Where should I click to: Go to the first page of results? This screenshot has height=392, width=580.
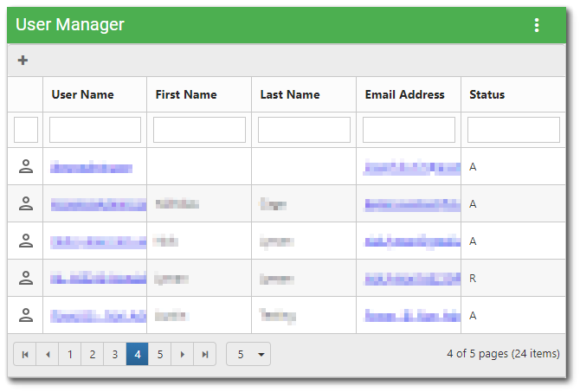(x=25, y=354)
